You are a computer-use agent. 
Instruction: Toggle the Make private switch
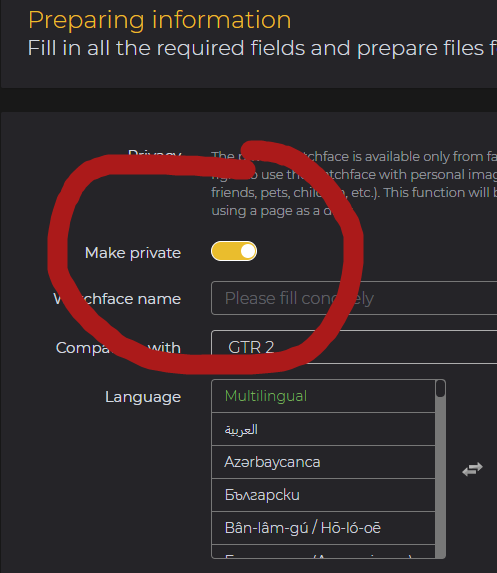[x=234, y=251]
